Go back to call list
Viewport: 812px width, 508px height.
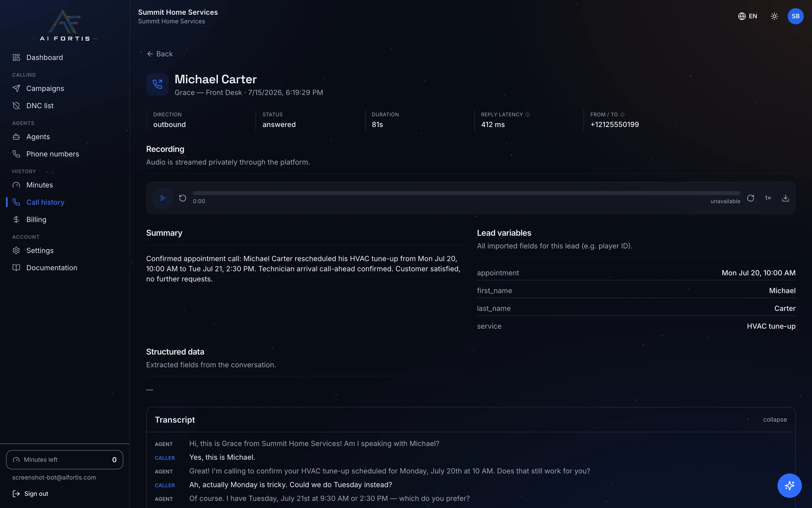click(x=160, y=54)
